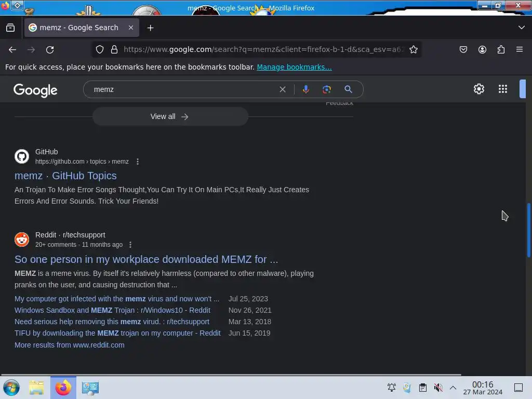Open file manager from taskbar
532x399 pixels.
point(37,388)
